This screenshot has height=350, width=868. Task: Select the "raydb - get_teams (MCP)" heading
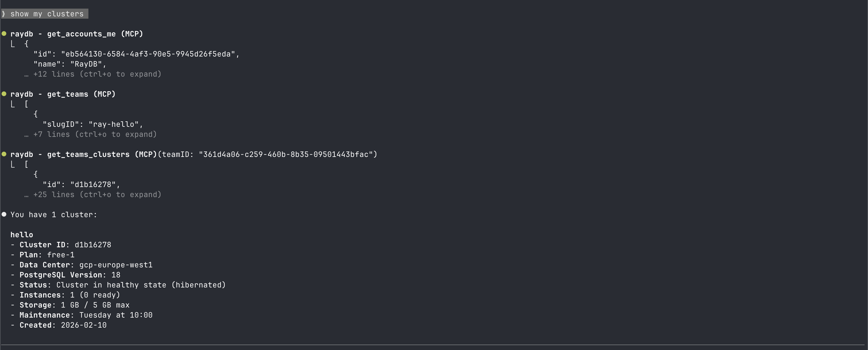pyautogui.click(x=63, y=94)
